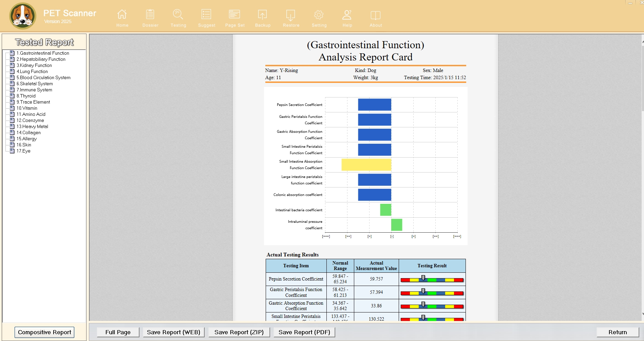Click the Restore download icon
Viewport: 644px width, 341px height.
[x=291, y=15]
